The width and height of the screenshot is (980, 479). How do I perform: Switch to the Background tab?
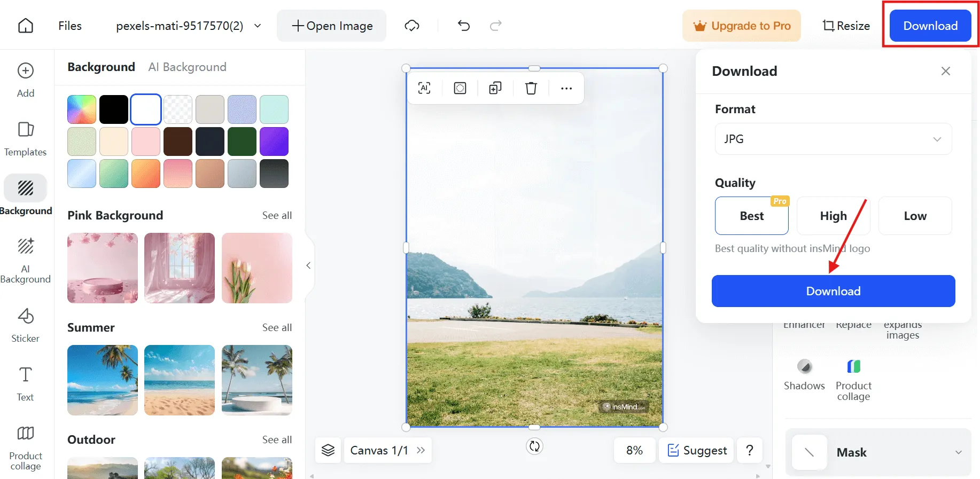tap(101, 67)
